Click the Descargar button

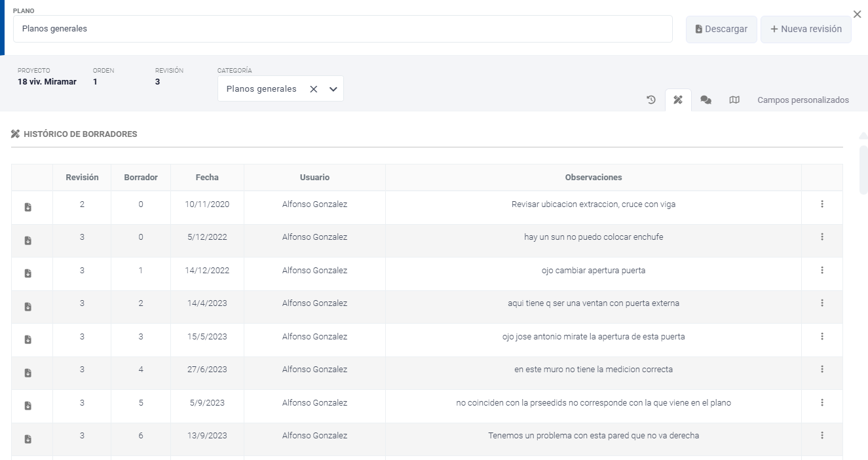coord(721,29)
